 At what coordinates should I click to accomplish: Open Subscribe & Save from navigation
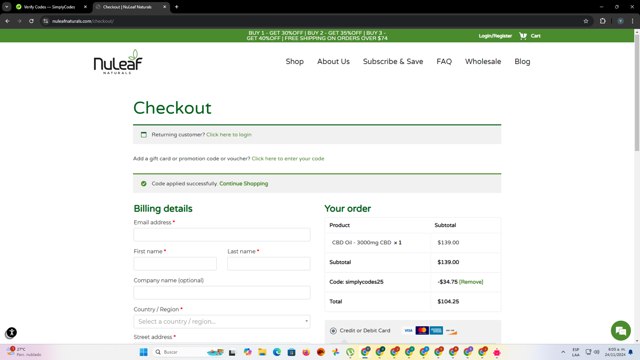click(393, 62)
